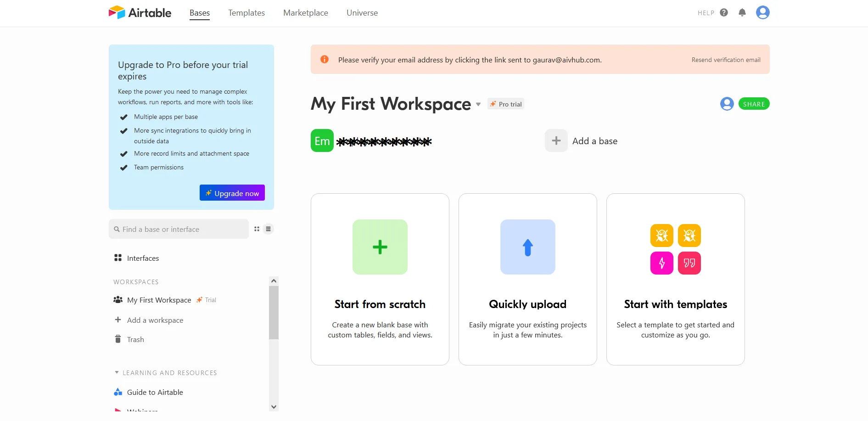This screenshot has height=421, width=868.
Task: Click the obscured base name next to Em
Action: pyautogui.click(x=384, y=141)
